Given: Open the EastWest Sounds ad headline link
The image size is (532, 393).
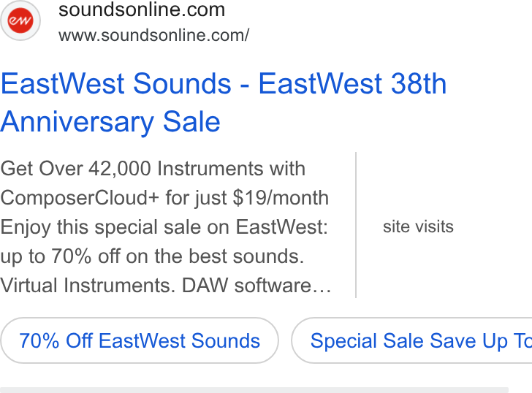Looking at the screenshot, I should [x=224, y=102].
